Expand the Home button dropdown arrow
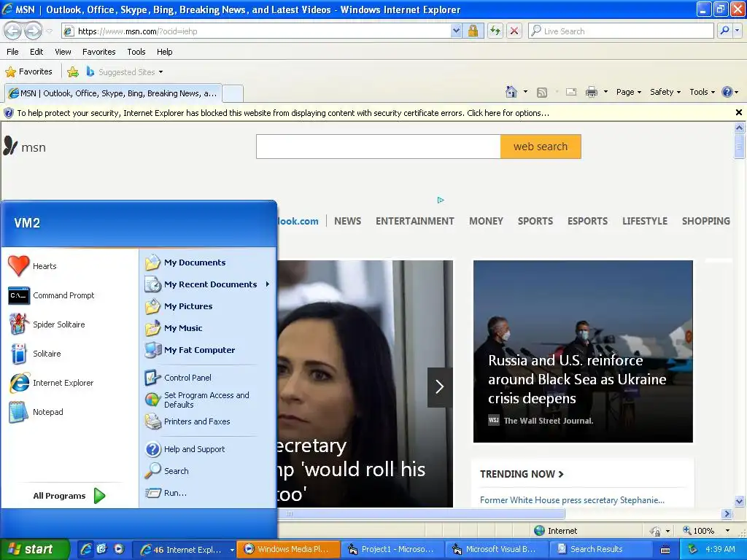The height and width of the screenshot is (560, 747). point(525,92)
